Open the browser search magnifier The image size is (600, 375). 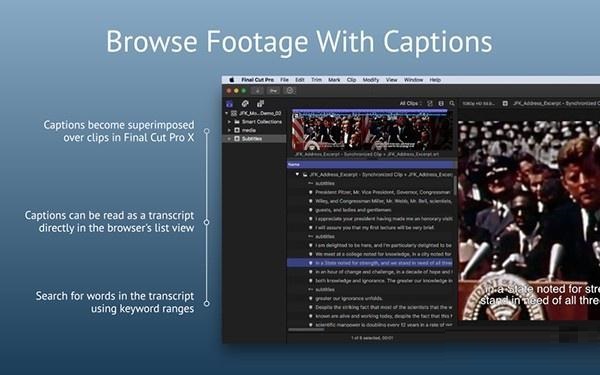coord(452,103)
